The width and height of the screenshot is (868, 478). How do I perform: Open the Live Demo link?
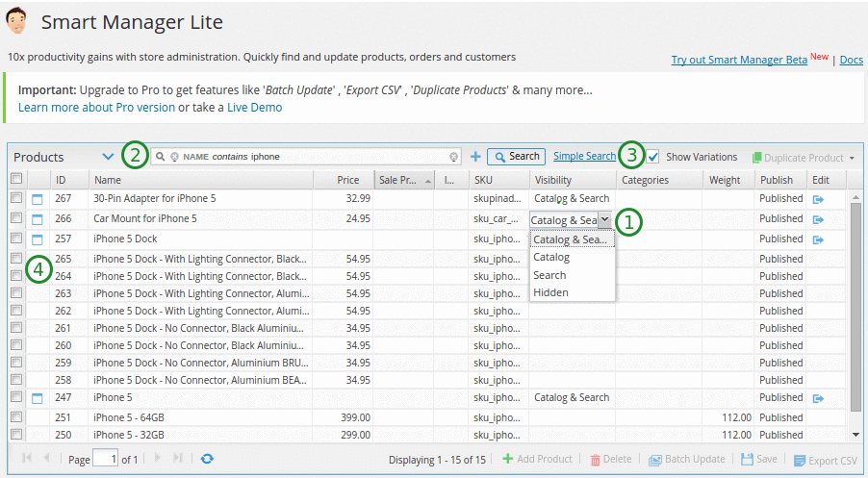(255, 108)
